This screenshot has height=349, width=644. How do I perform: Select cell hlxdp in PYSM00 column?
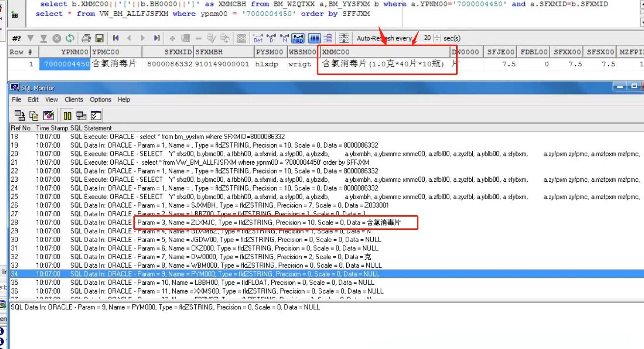[270, 64]
